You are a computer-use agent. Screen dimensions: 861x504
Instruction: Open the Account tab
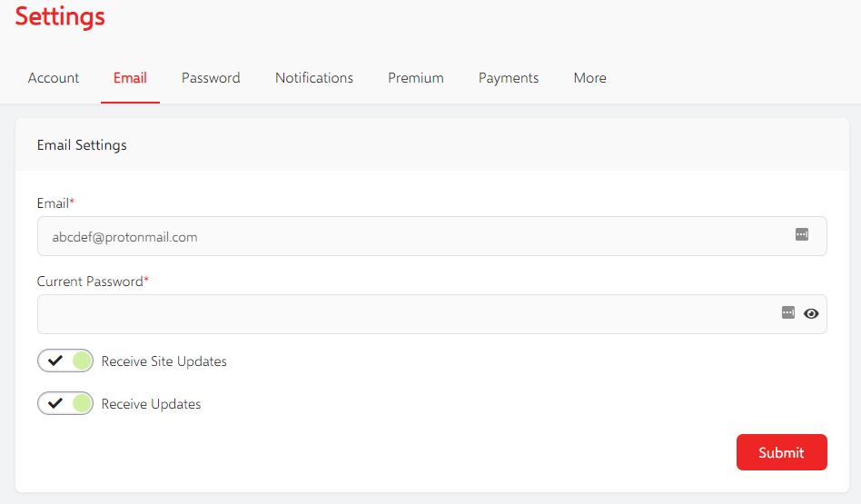click(54, 78)
